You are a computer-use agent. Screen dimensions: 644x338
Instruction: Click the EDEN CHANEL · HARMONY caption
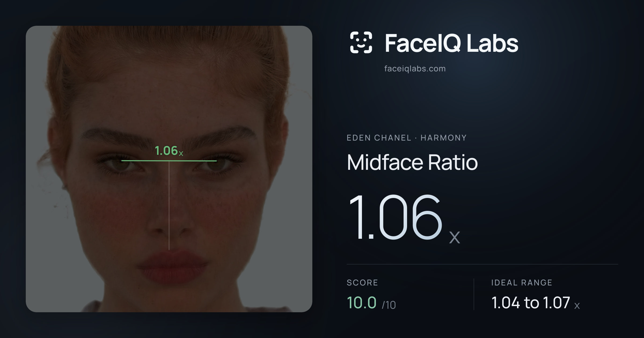(x=407, y=138)
